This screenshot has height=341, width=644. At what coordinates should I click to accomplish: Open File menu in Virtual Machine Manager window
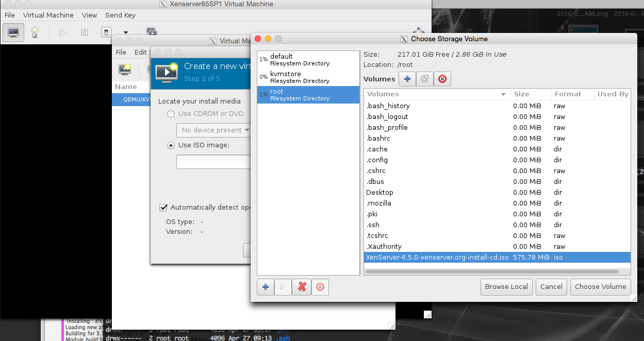pyautogui.click(x=121, y=52)
